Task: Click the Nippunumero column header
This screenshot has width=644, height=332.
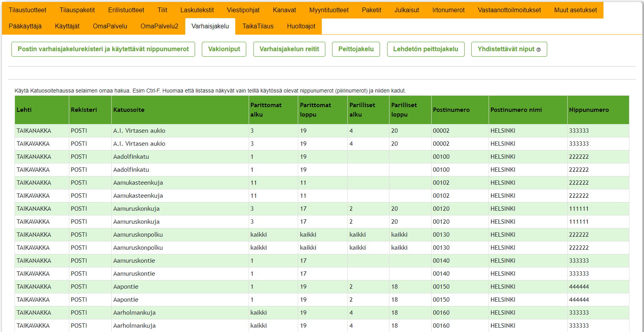Action: [598, 110]
